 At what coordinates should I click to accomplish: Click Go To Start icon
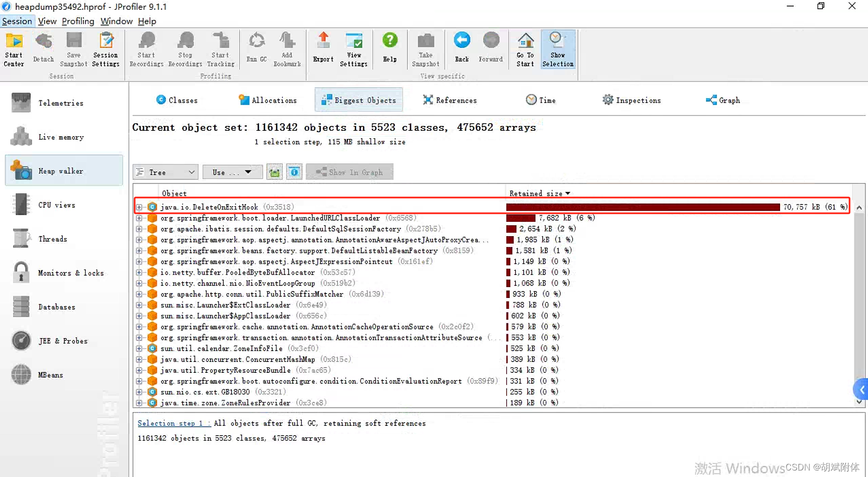pos(525,49)
